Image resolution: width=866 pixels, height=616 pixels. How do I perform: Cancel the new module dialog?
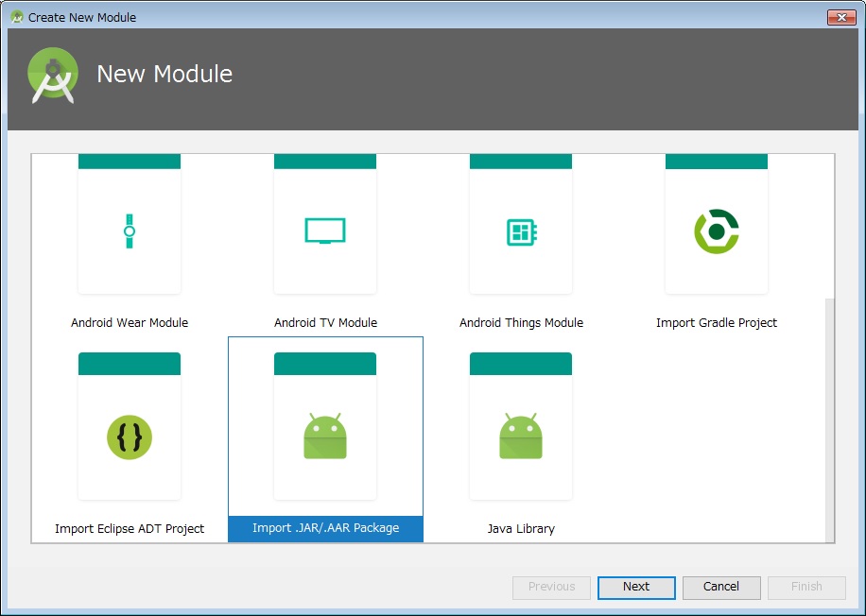[721, 587]
